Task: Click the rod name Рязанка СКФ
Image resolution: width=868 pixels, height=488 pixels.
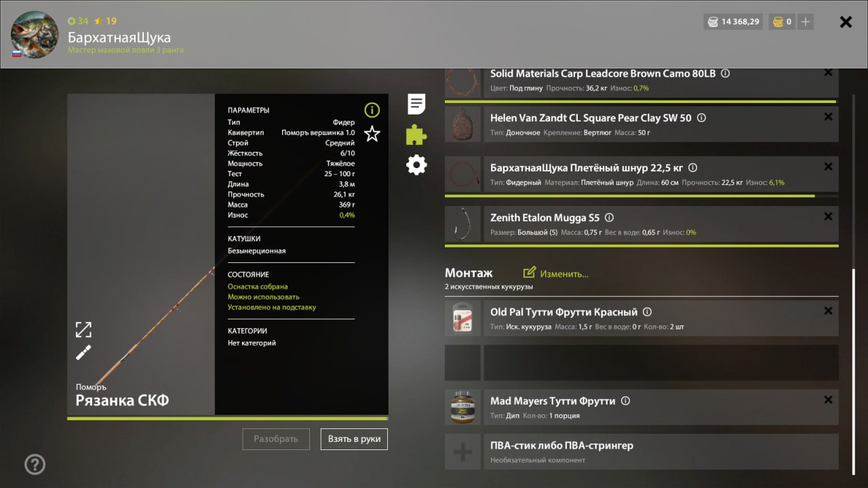Action: pos(122,400)
